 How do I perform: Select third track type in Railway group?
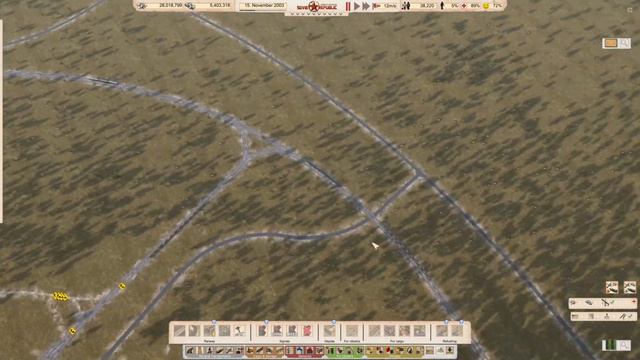tap(209, 331)
